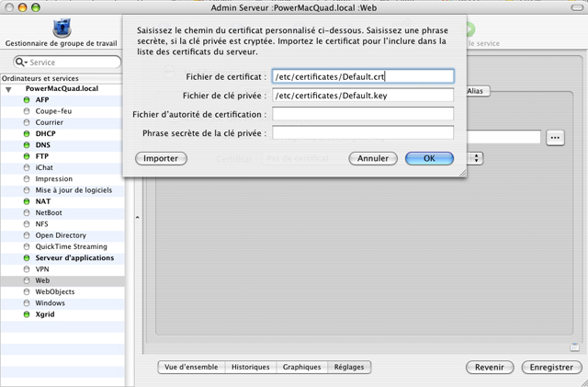Click the Impression status indicator
588x387 pixels.
tap(27, 179)
